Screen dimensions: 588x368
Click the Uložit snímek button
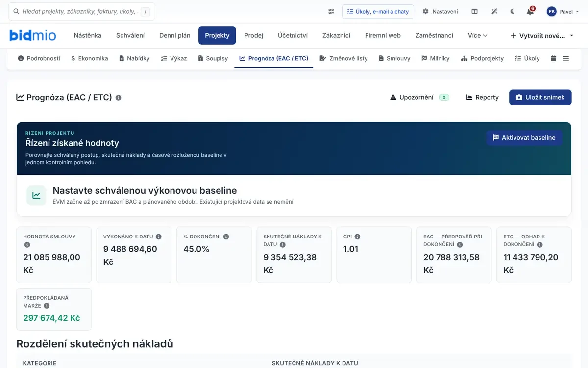[x=540, y=97]
